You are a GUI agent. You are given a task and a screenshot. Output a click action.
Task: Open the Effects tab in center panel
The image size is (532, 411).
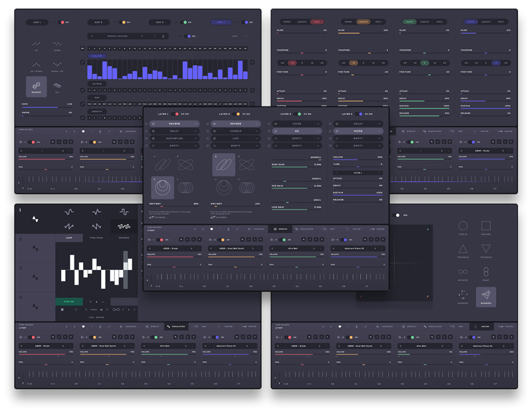point(279,229)
